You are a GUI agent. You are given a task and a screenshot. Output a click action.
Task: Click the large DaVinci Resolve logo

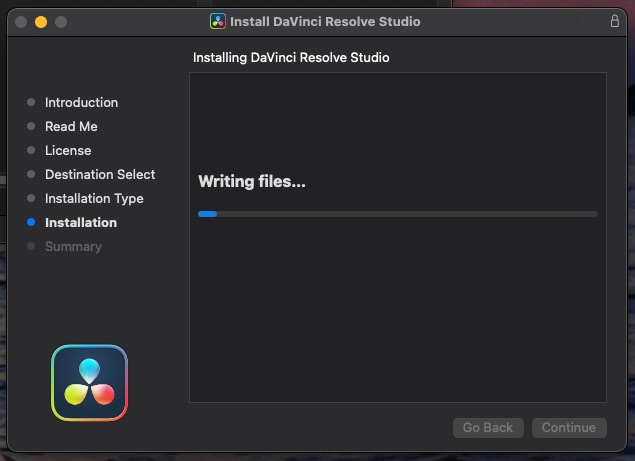(x=89, y=383)
